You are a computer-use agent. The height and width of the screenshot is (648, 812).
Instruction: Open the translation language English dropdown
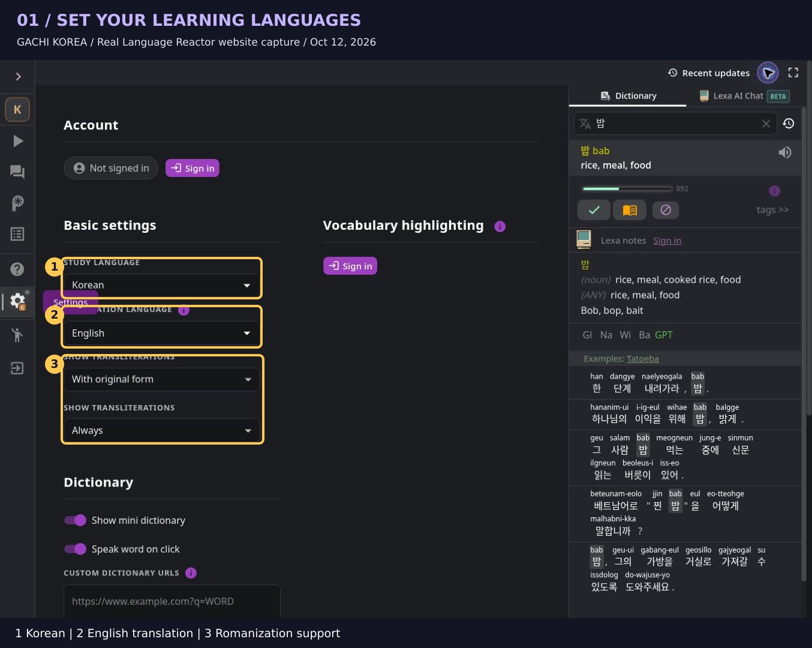pos(162,333)
